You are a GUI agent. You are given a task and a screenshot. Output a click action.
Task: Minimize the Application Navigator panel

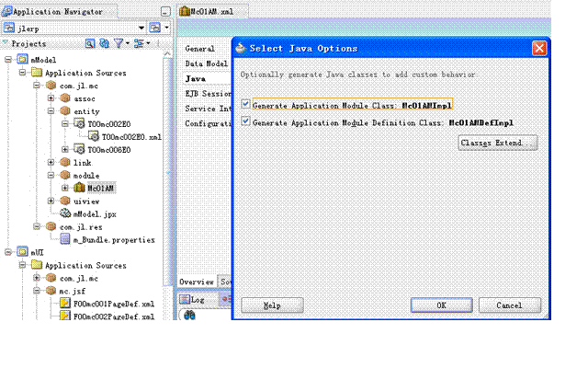coord(165,12)
